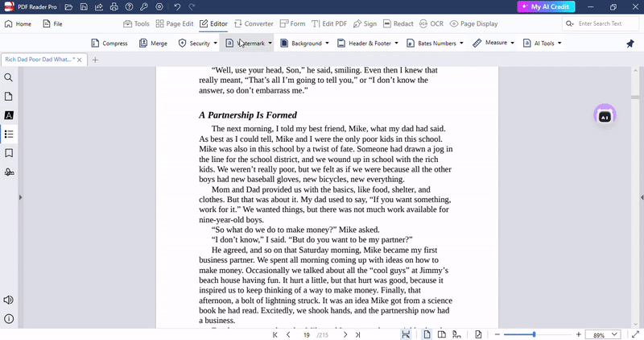The height and width of the screenshot is (340, 644).
Task: Open a file with the folder icon
Action: (x=68, y=7)
